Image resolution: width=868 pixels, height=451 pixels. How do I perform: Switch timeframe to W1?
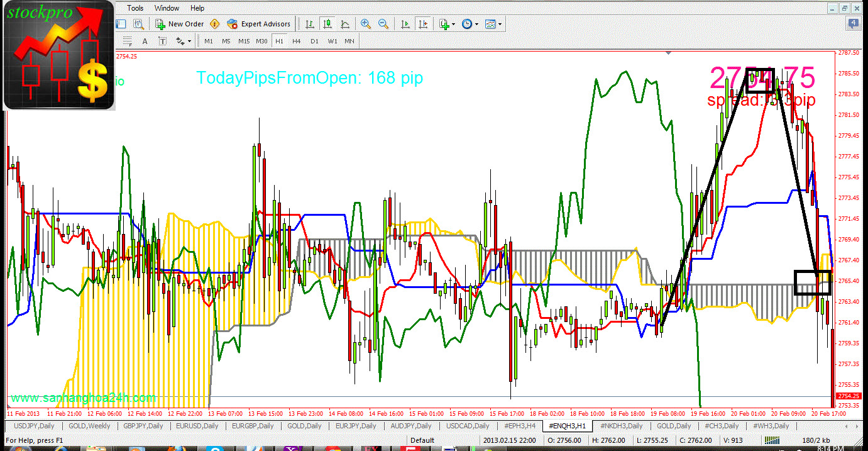pos(332,42)
